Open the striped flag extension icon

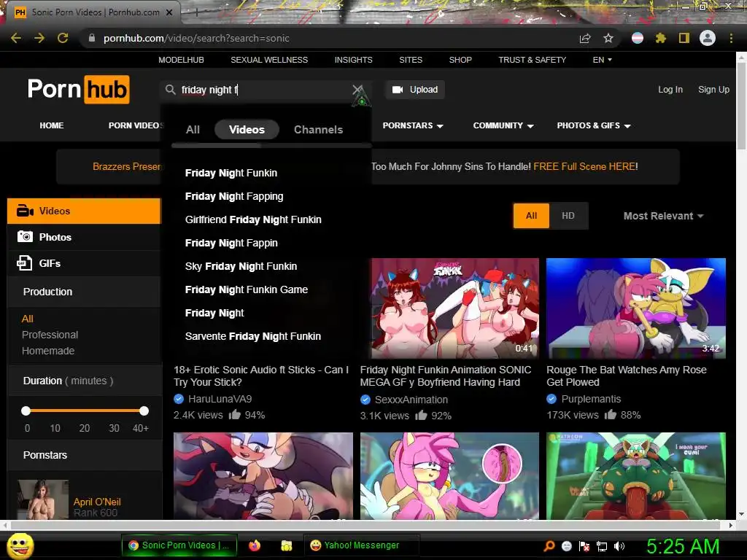tap(638, 38)
